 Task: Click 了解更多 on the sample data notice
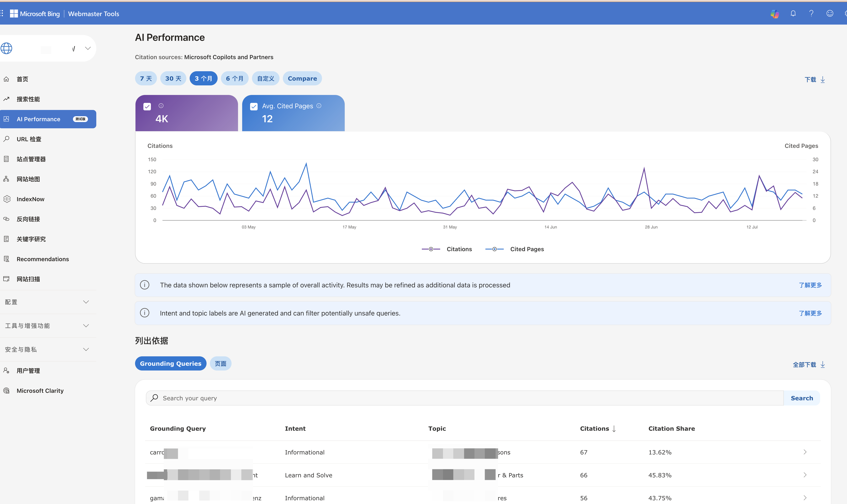(x=810, y=285)
